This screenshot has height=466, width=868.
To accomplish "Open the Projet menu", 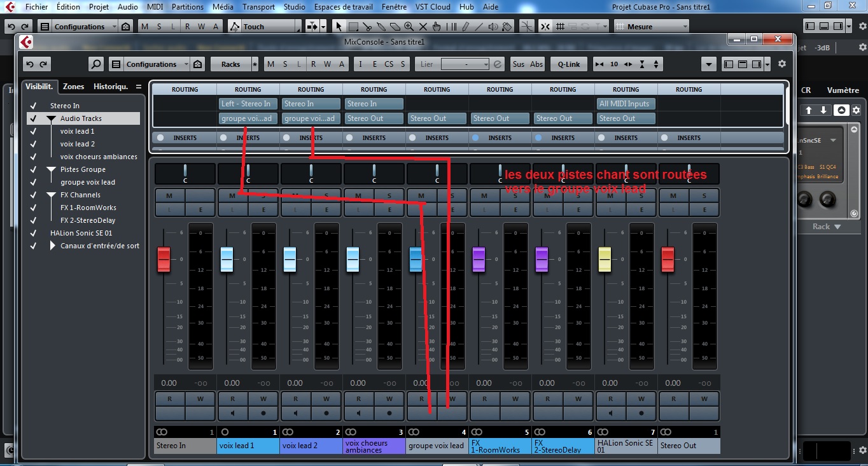I will coord(99,7).
